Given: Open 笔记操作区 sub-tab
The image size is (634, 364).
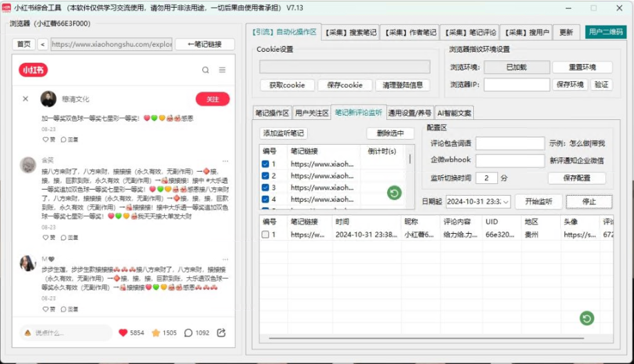Looking at the screenshot, I should pos(272,113).
